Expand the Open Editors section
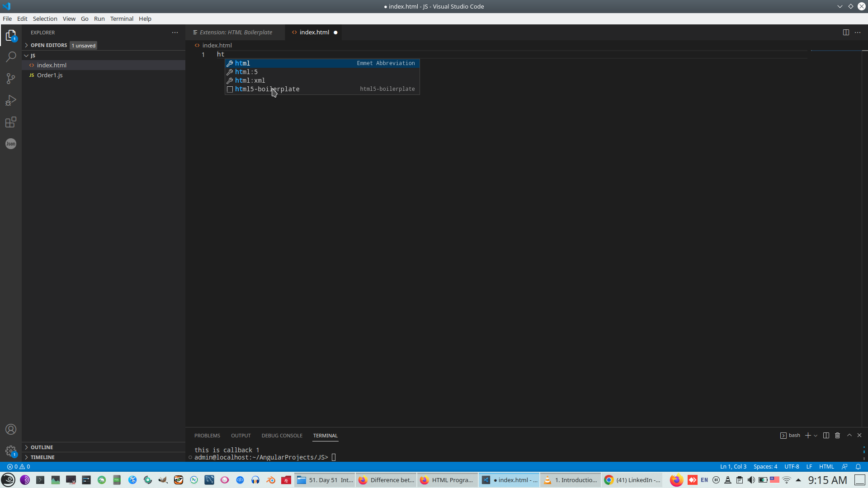 [x=49, y=45]
